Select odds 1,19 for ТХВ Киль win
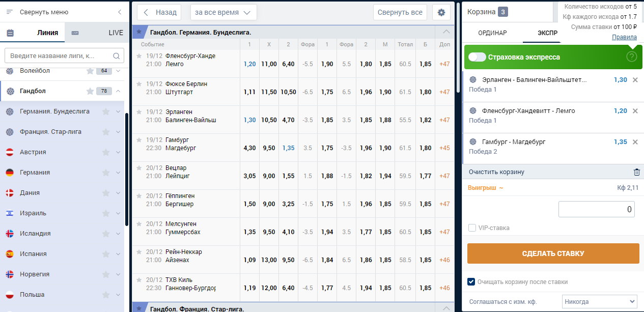Screen dimensions: 644x312 click(249, 288)
